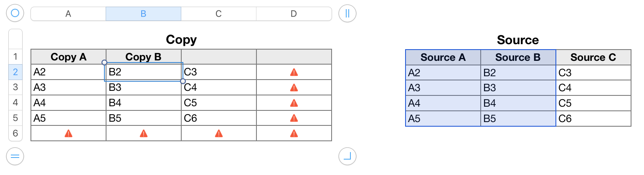Click warning icon in row 2 column D
The image size is (644, 175).
[x=294, y=72]
